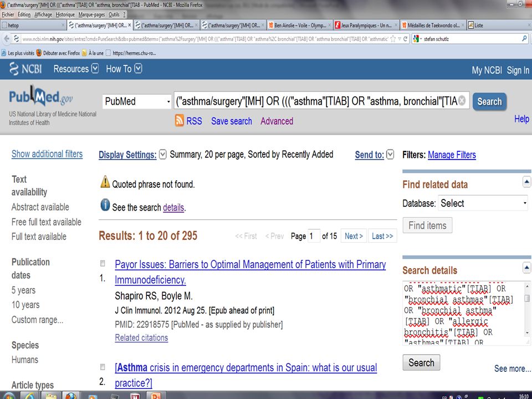Image resolution: width=532 pixels, height=399 pixels.
Task: Click the page number input field
Action: tap(314, 236)
